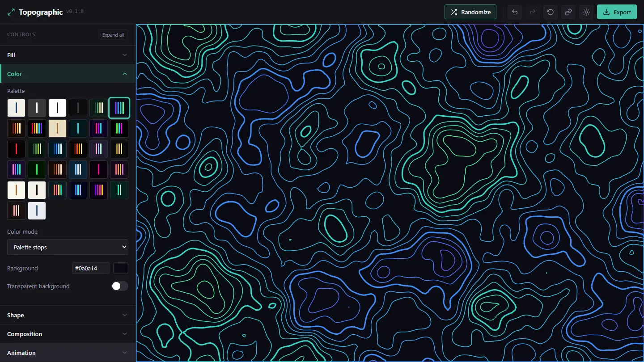
Task: Select the single red bar palette
Action: [x=17, y=149]
